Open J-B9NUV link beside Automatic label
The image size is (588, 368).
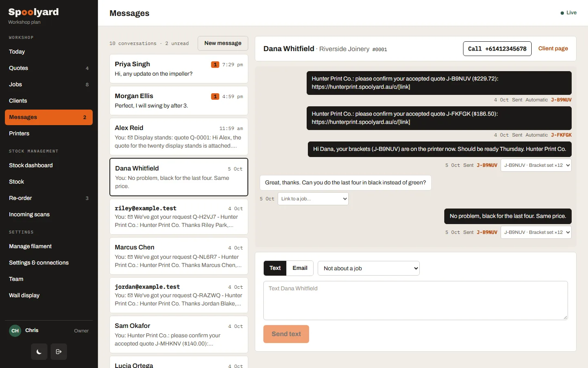[561, 100]
